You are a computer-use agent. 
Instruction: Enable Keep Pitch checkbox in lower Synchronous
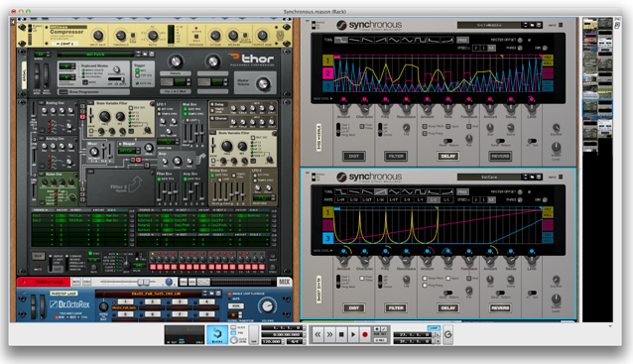point(425,279)
